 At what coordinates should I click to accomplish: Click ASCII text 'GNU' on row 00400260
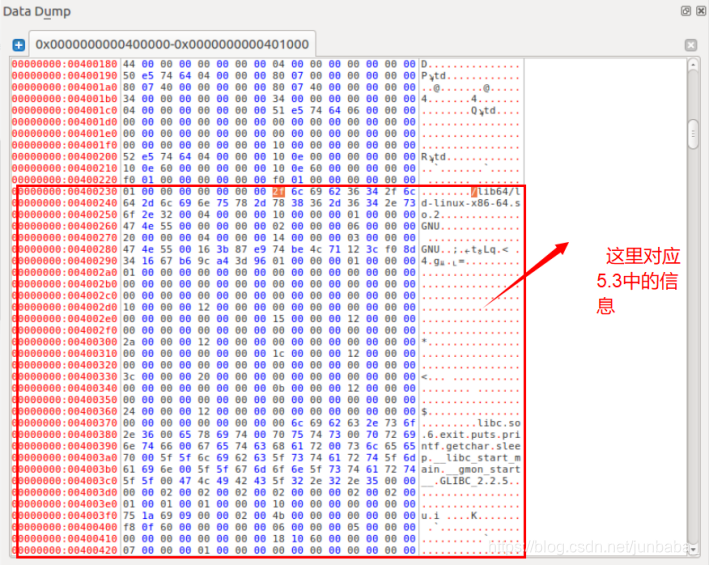pos(430,226)
